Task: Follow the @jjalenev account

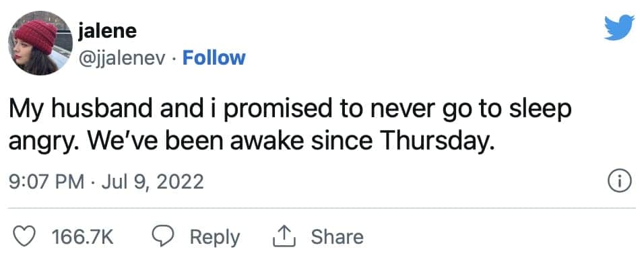Action: pos(214,58)
